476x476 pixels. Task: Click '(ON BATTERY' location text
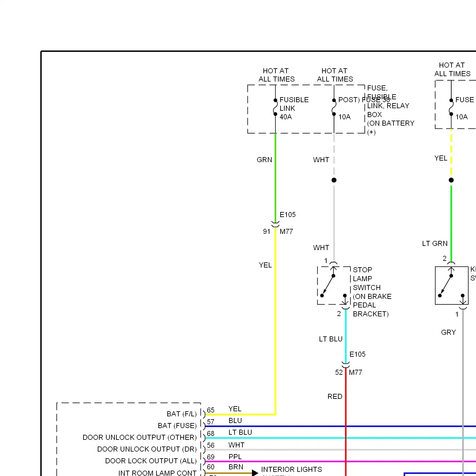(x=391, y=123)
